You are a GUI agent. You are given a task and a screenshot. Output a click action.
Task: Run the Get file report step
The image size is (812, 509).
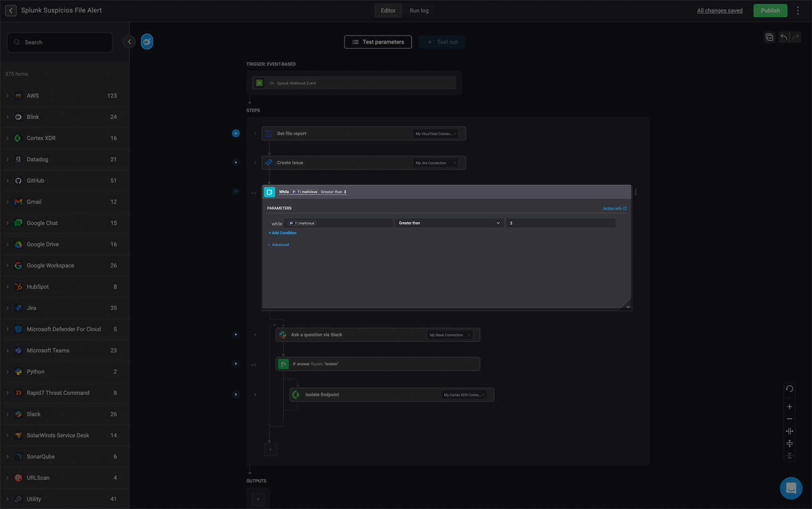(236, 134)
